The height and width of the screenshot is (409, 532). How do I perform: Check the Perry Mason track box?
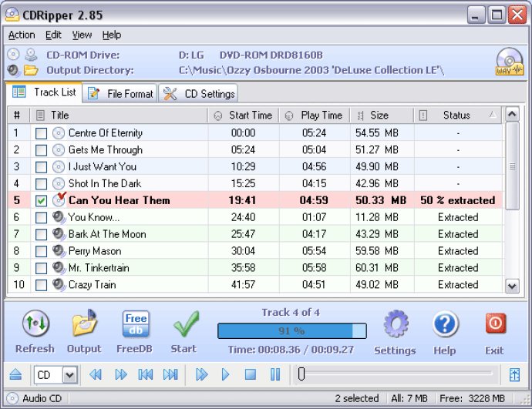point(41,251)
